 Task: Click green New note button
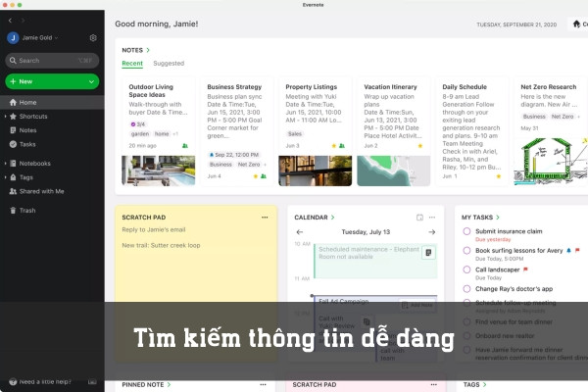tap(52, 81)
